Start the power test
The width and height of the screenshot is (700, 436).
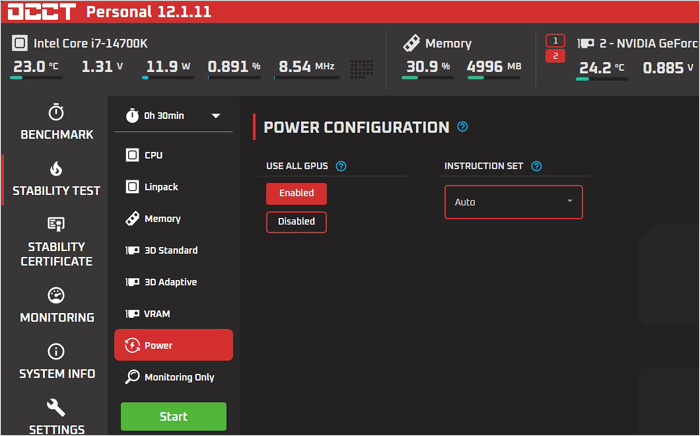click(x=174, y=416)
